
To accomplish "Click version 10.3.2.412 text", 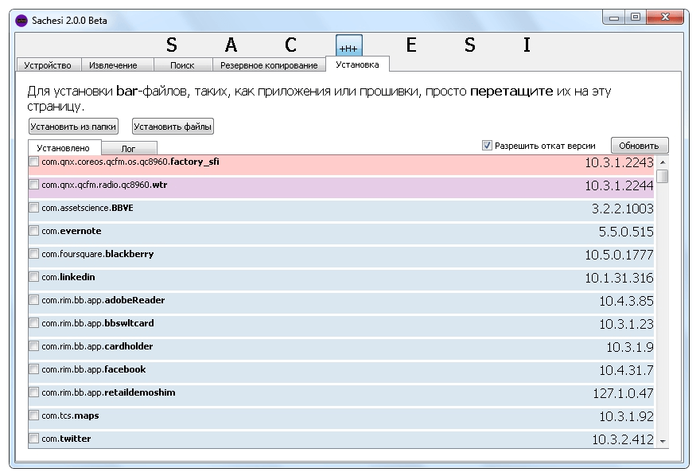I will click(623, 440).
